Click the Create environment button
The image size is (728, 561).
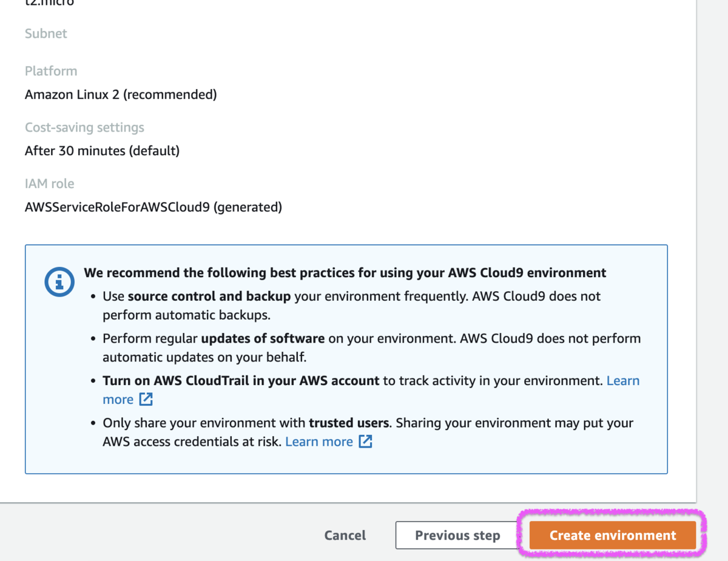[x=612, y=536]
